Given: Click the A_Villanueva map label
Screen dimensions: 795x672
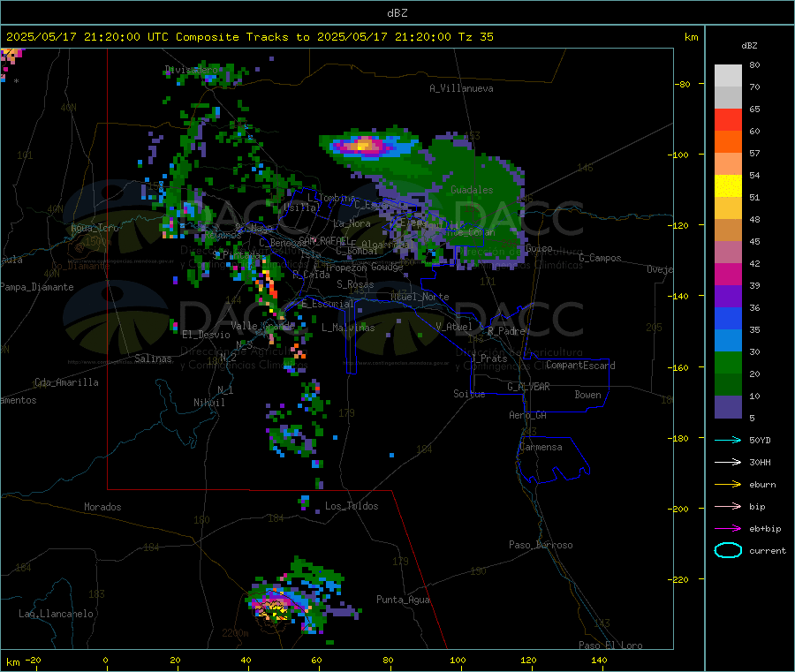Looking at the screenshot, I should [461, 88].
